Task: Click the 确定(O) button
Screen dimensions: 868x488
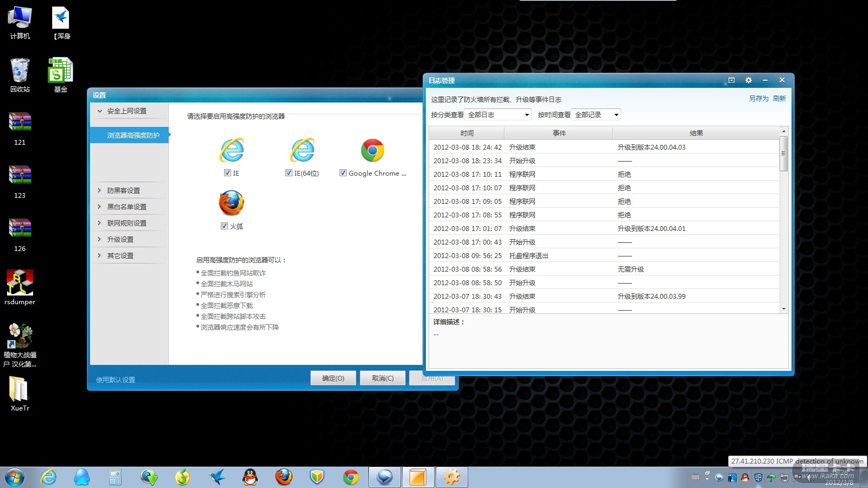Action: click(333, 378)
